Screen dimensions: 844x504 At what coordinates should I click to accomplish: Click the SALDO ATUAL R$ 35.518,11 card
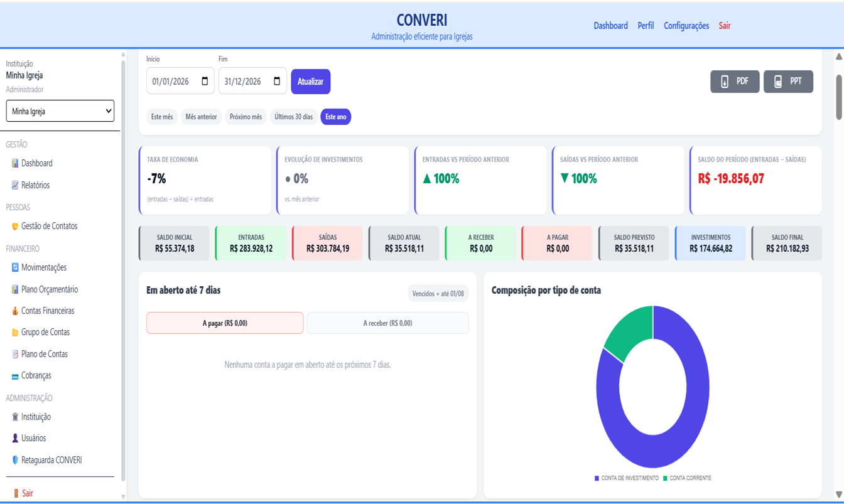pyautogui.click(x=404, y=244)
